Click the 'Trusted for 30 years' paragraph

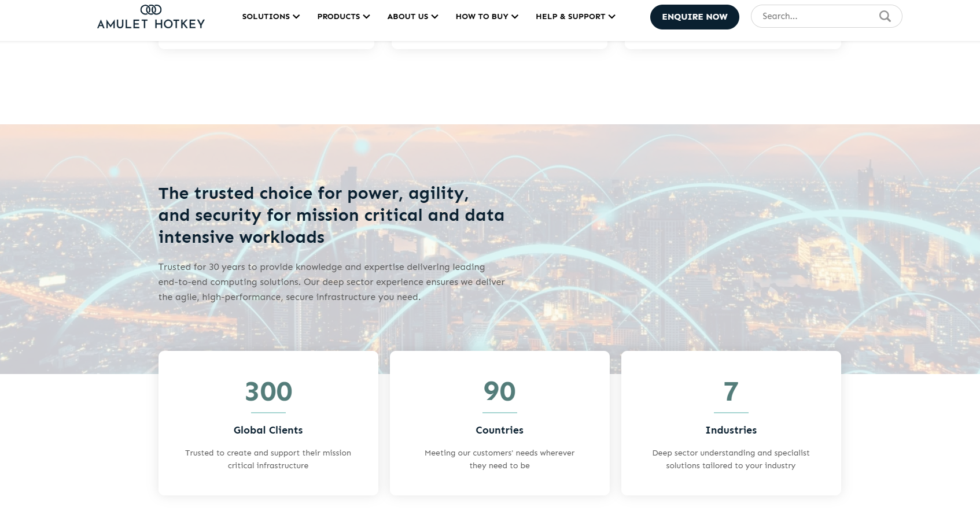(331, 282)
